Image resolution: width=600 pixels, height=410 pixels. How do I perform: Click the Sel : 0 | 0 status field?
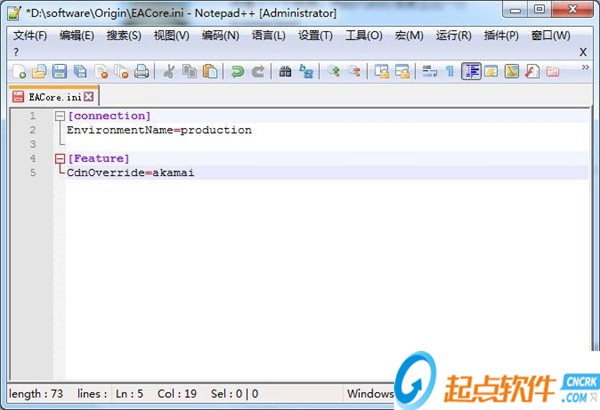[x=235, y=394]
